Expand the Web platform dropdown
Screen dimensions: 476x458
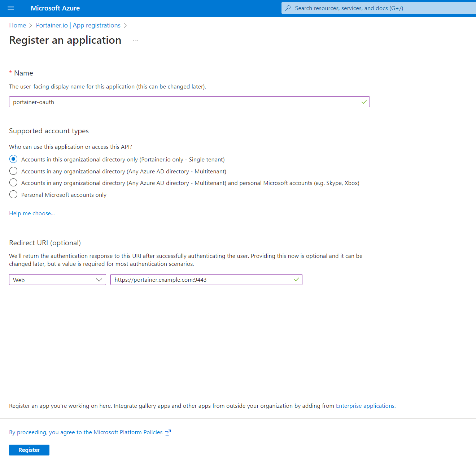tap(57, 280)
